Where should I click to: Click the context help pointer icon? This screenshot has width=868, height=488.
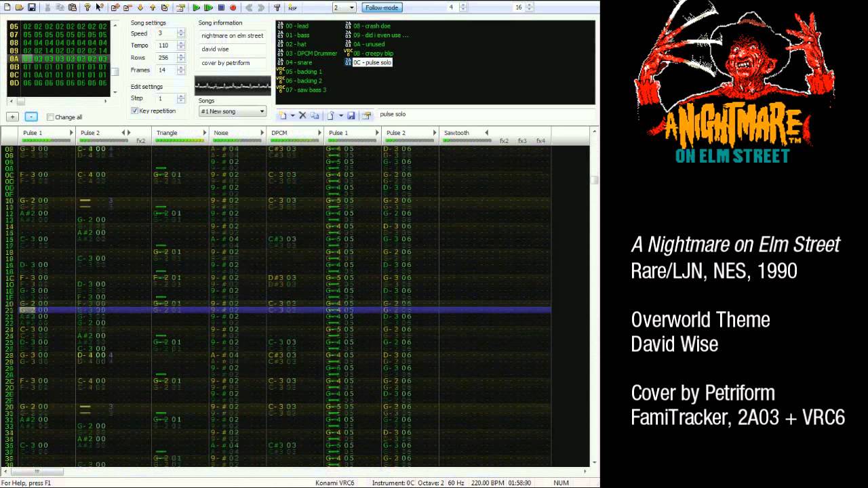point(100,7)
